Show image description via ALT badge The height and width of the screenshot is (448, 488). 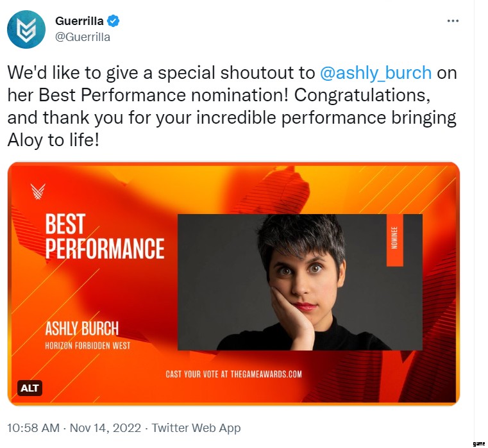30,388
